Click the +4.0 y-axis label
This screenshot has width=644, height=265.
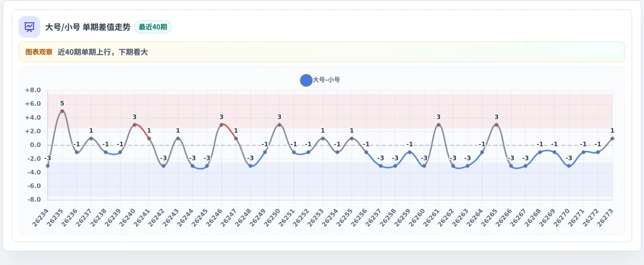pyautogui.click(x=33, y=118)
